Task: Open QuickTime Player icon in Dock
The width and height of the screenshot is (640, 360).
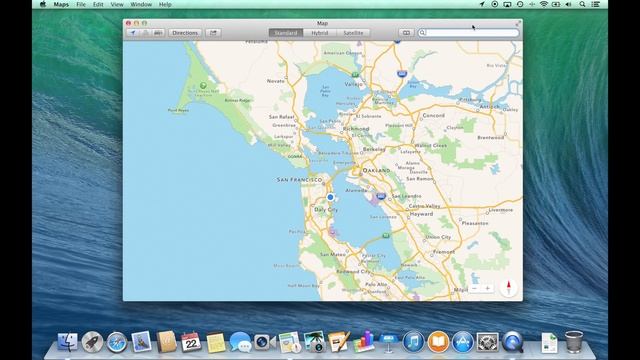Action: click(512, 342)
